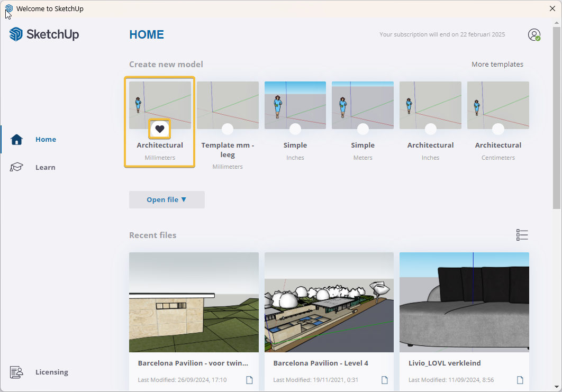Click the Learn graduation cap icon

pos(16,167)
